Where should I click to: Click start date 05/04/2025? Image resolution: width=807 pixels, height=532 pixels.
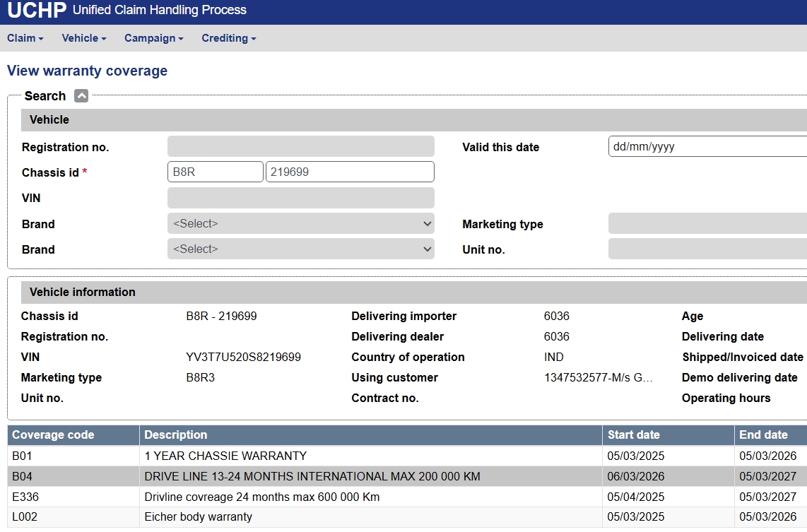pyautogui.click(x=635, y=497)
